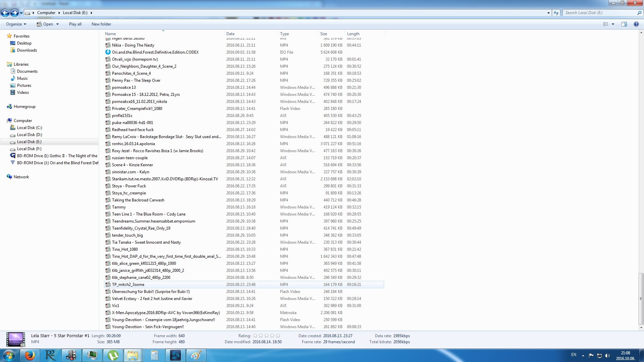This screenshot has height=362, width=644.
Task: Open Local Disk (C:) in sidebar
Action: click(30, 128)
